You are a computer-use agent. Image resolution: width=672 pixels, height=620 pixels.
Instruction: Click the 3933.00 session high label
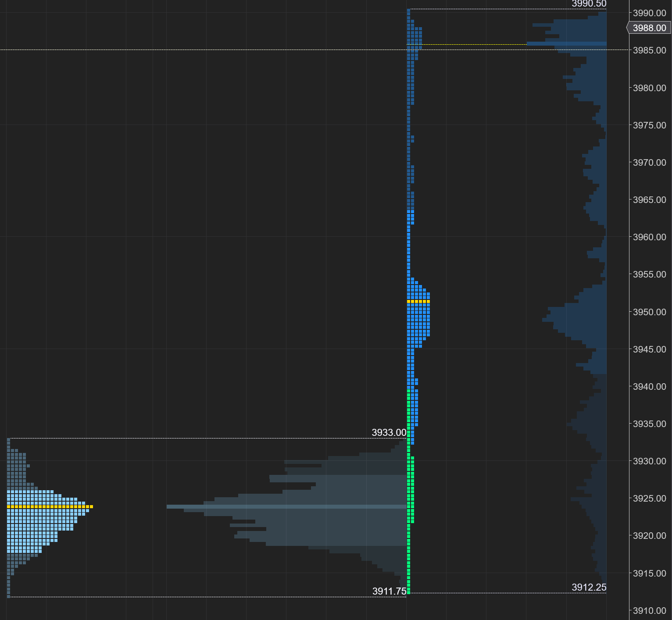click(x=389, y=433)
